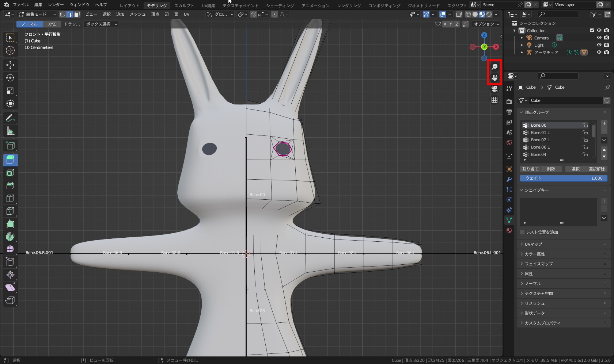Select the Rotate tool in left toolbar
The width and height of the screenshot is (614, 364).
coord(10,78)
